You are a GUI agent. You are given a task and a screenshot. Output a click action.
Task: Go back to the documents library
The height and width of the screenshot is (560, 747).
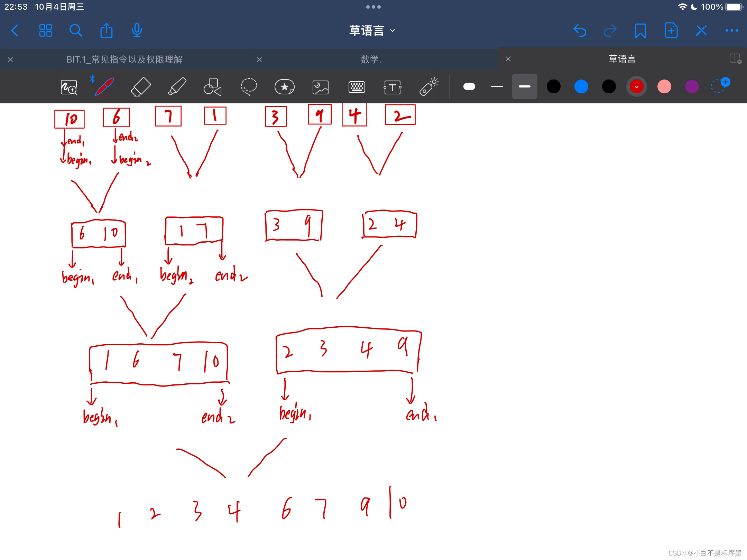point(15,30)
